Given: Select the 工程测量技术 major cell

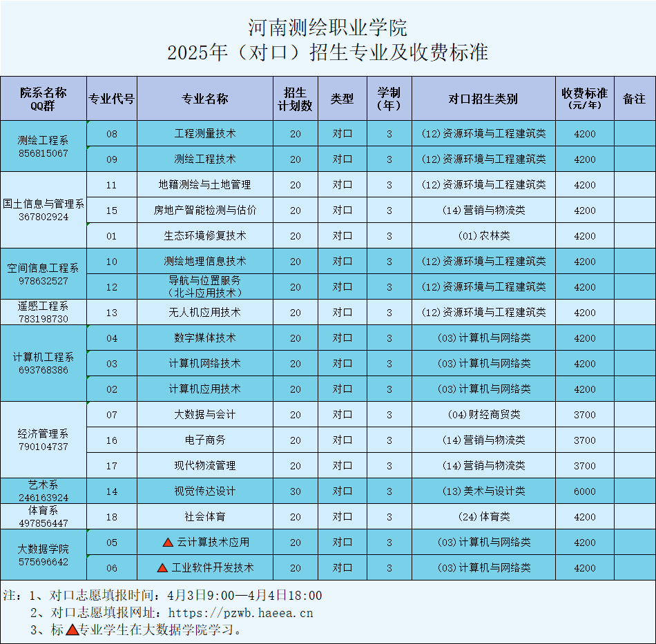Looking at the screenshot, I should 204,134.
